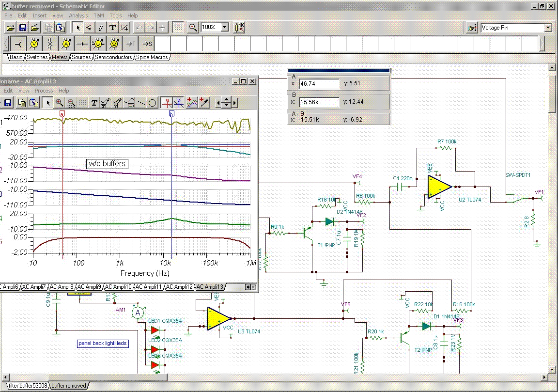The width and height of the screenshot is (558, 392).
Task: Open the Process menu in diagram window
Action: [x=44, y=91]
